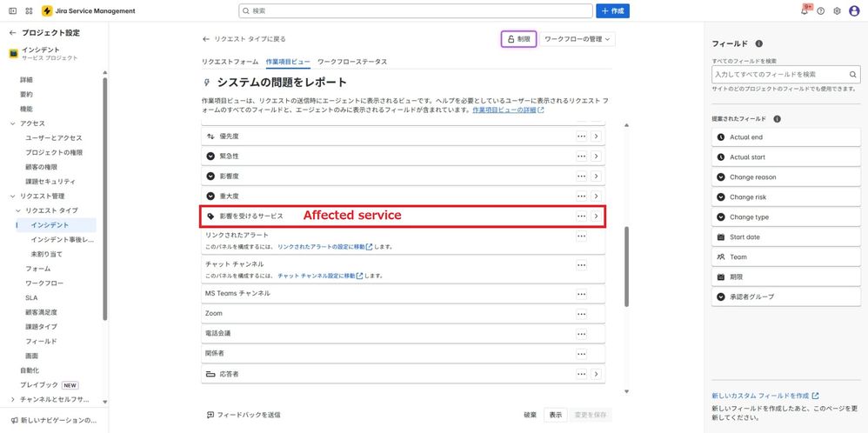The width and height of the screenshot is (868, 433).
Task: Open more options for 関係者 row
Action: pyautogui.click(x=581, y=354)
